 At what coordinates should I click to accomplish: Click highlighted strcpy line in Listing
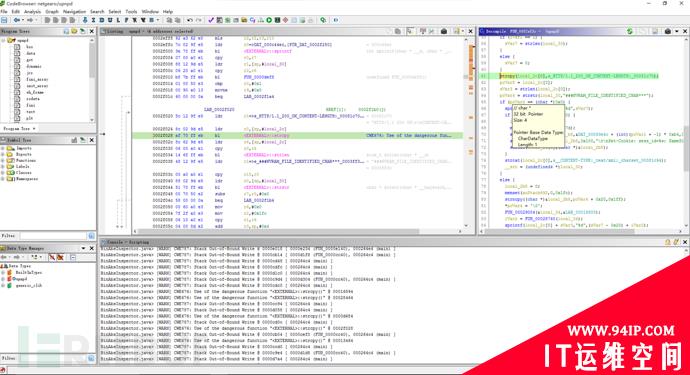[297, 136]
